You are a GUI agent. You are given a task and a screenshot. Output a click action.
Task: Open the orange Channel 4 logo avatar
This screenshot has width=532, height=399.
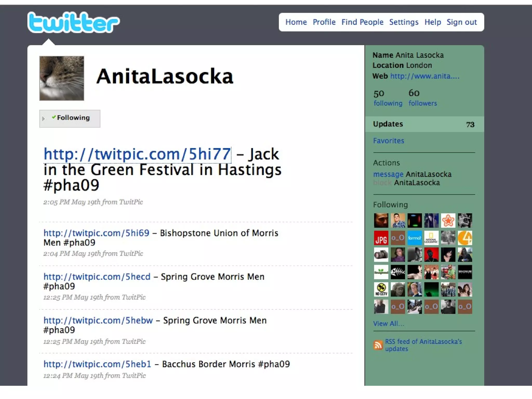pos(465,238)
